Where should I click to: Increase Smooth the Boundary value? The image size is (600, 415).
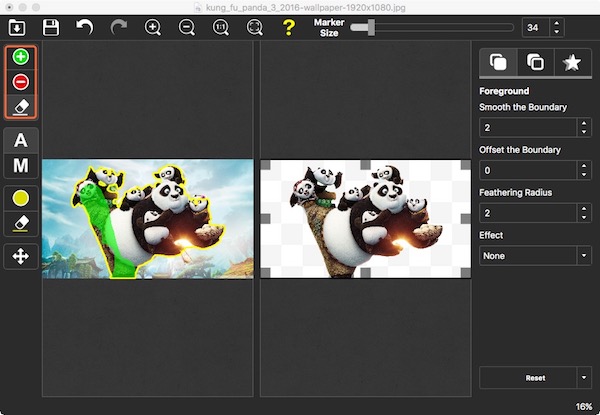[x=584, y=123]
